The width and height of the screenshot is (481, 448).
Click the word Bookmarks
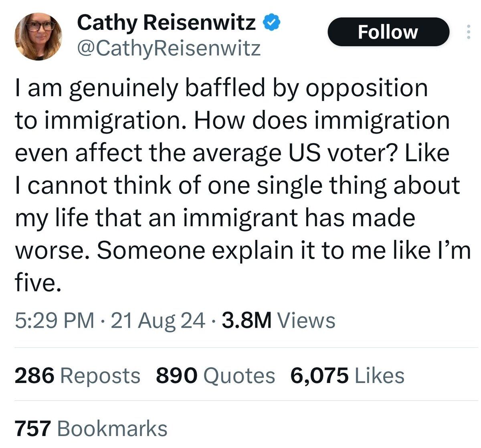pos(112,428)
